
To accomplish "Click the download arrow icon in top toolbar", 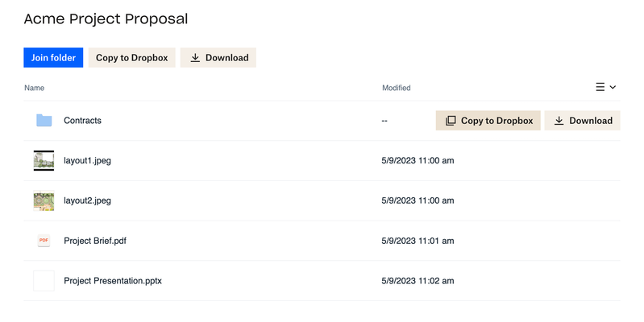I will pyautogui.click(x=195, y=58).
